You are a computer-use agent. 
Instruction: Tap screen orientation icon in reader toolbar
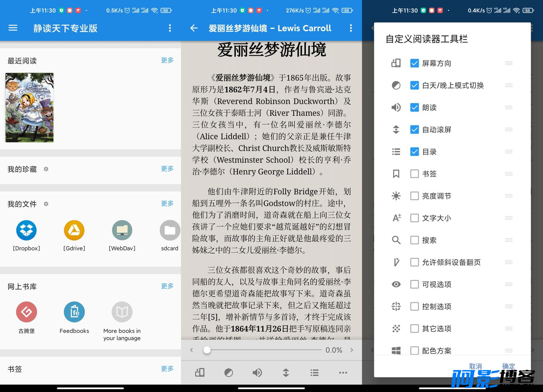[x=200, y=372]
